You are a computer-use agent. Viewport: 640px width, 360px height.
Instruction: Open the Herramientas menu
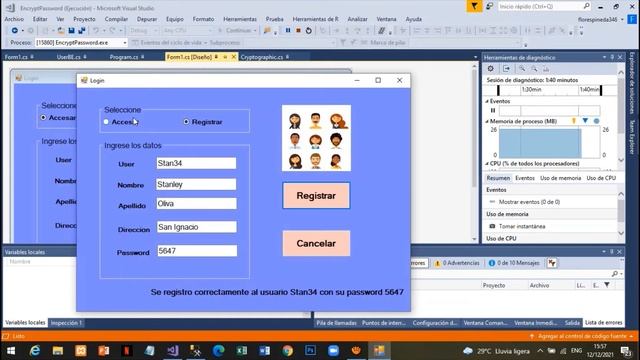(240, 19)
